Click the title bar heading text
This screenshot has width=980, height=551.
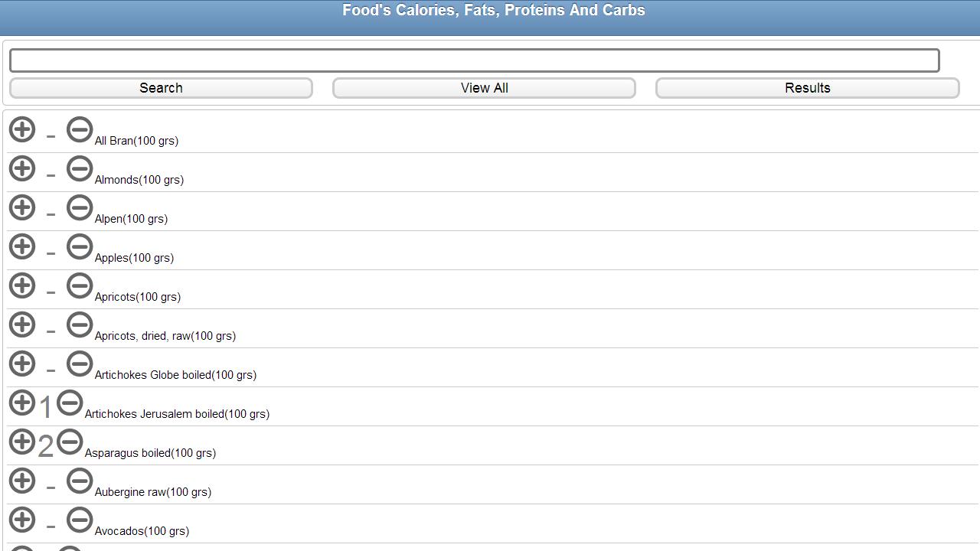493,10
